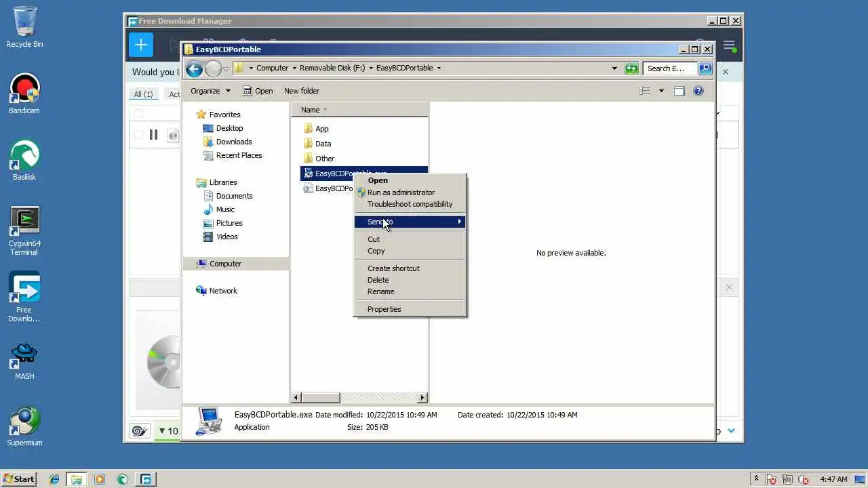
Task: Open the Free Download Manager hamburger menu
Action: pyautogui.click(x=729, y=45)
